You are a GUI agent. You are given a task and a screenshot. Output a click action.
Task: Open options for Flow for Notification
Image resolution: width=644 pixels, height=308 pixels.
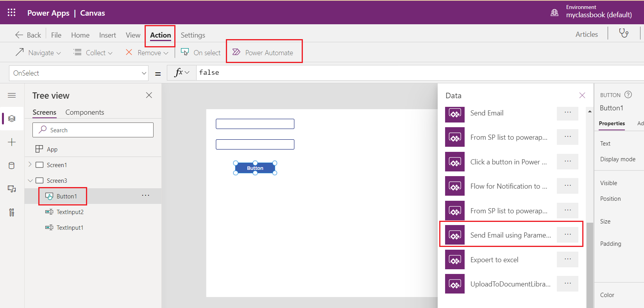pyautogui.click(x=568, y=186)
